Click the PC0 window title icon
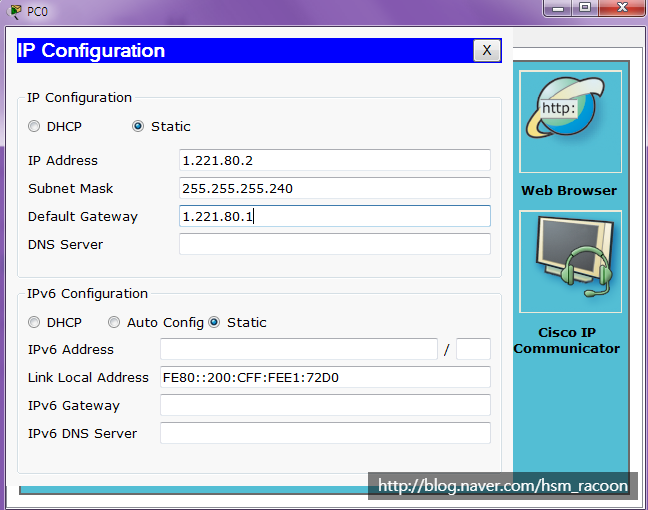This screenshot has width=648, height=510. 15,11
